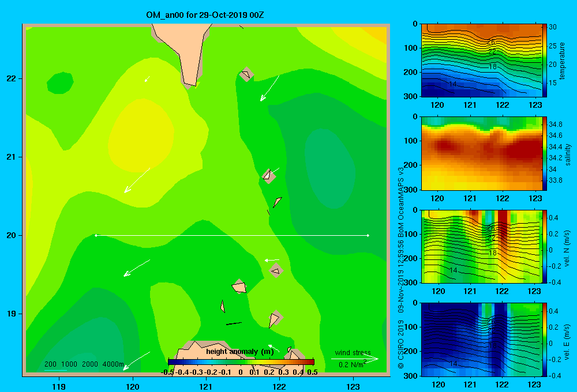Click the yellow high-anomaly eddy on the map

(x=141, y=135)
